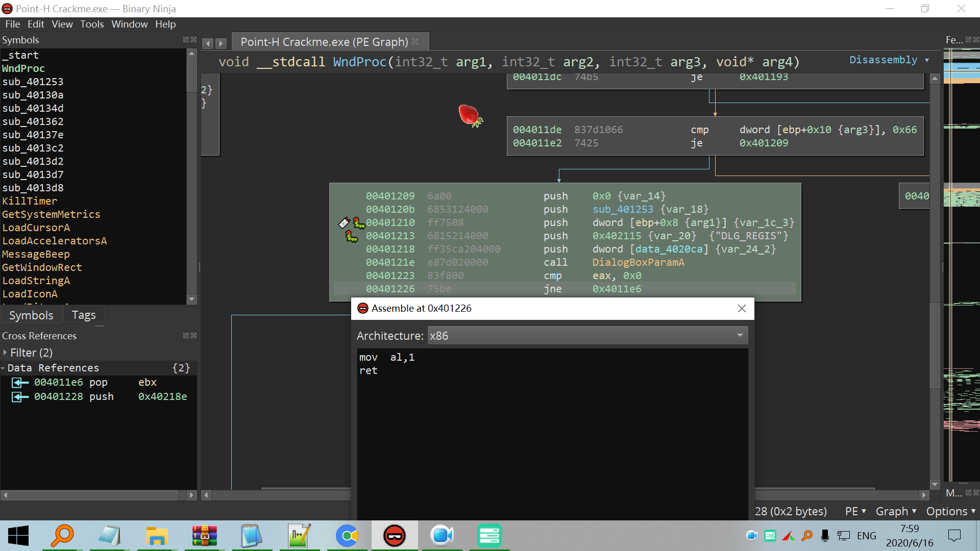Close the Symbols panel
This screenshot has height=551, width=980.
(x=194, y=40)
